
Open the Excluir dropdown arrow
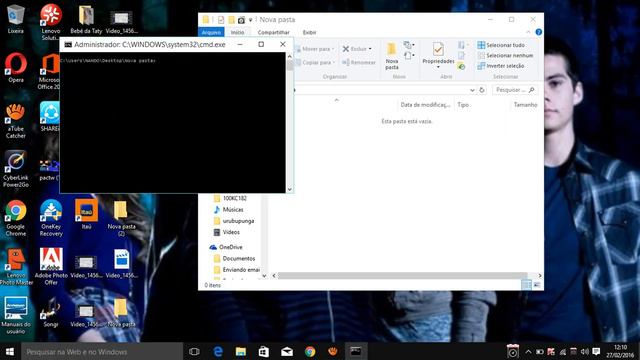point(370,49)
